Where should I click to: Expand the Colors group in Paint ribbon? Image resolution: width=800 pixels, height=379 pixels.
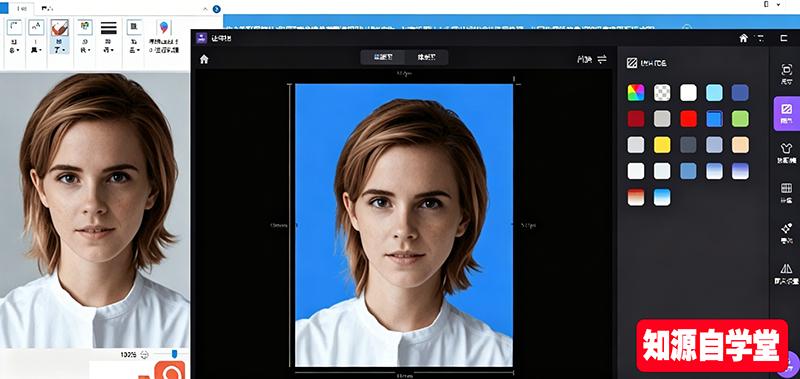coord(134,36)
